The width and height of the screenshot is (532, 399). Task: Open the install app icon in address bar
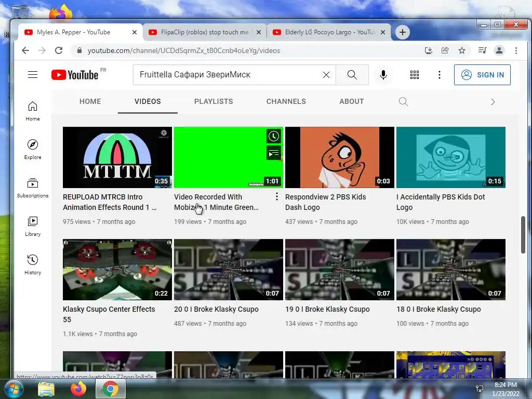[429, 50]
